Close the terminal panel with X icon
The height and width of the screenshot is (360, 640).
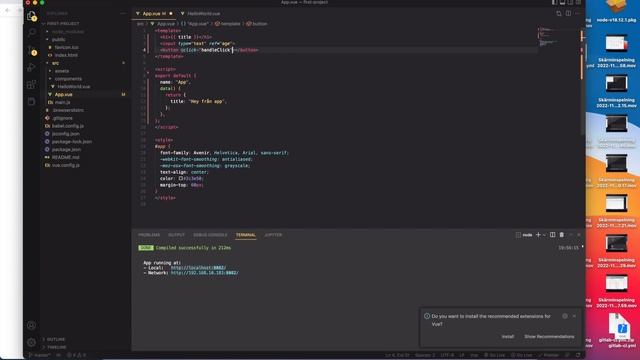[579, 235]
